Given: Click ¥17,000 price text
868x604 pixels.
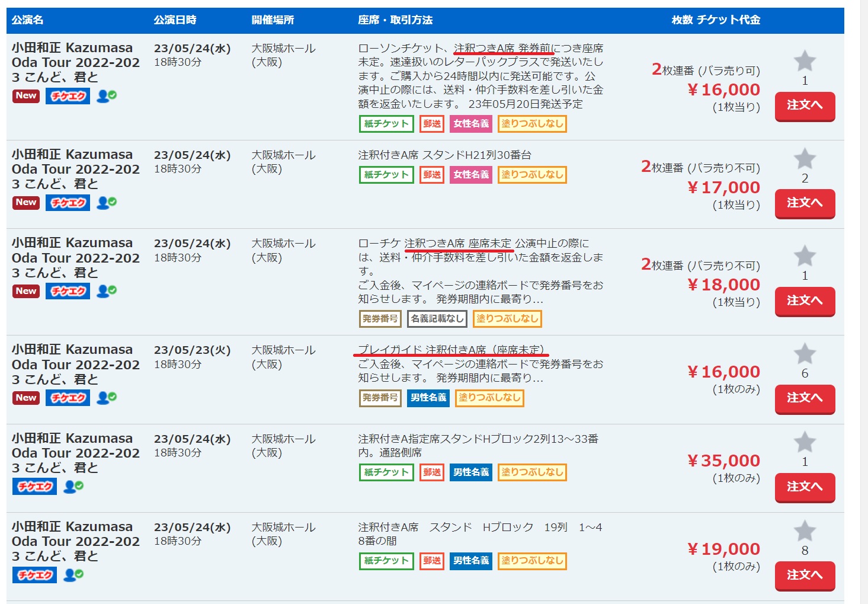Looking at the screenshot, I should [723, 187].
